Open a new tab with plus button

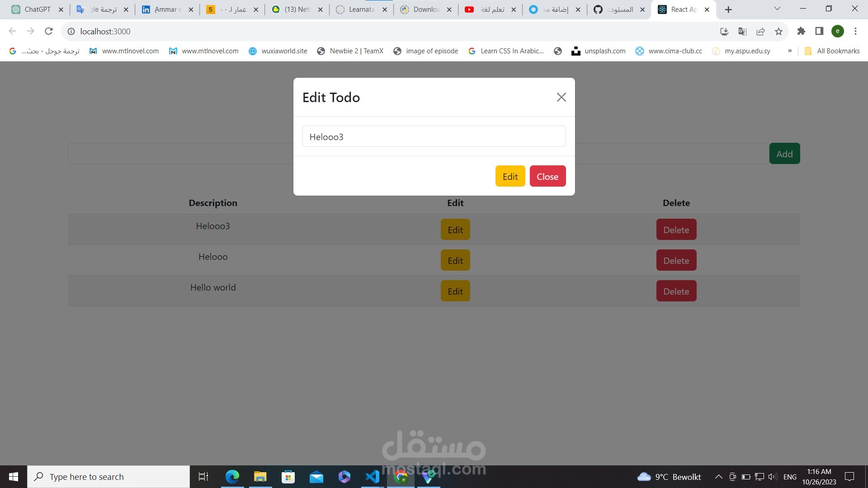pos(728,9)
